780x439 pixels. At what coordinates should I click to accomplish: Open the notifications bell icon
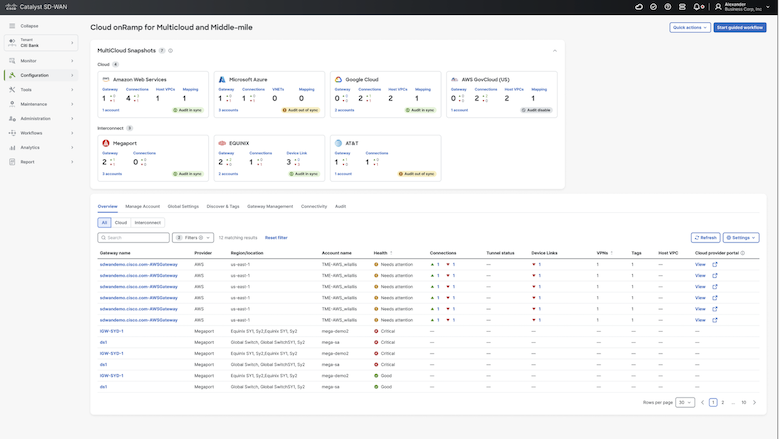tap(697, 7)
